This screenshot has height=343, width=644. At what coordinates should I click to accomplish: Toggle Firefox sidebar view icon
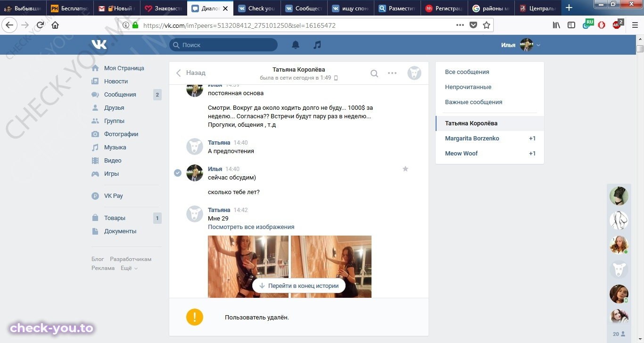click(x=571, y=25)
